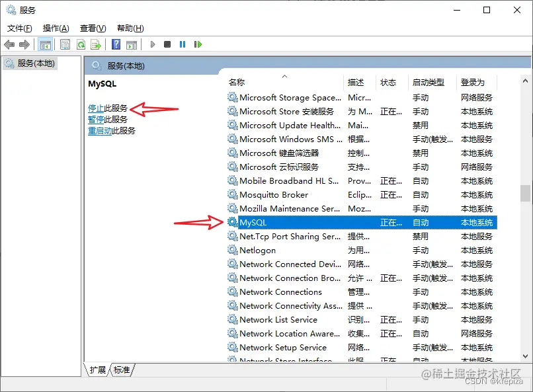
Task: Click the Network Setup Service gear icon
Action: (x=232, y=347)
